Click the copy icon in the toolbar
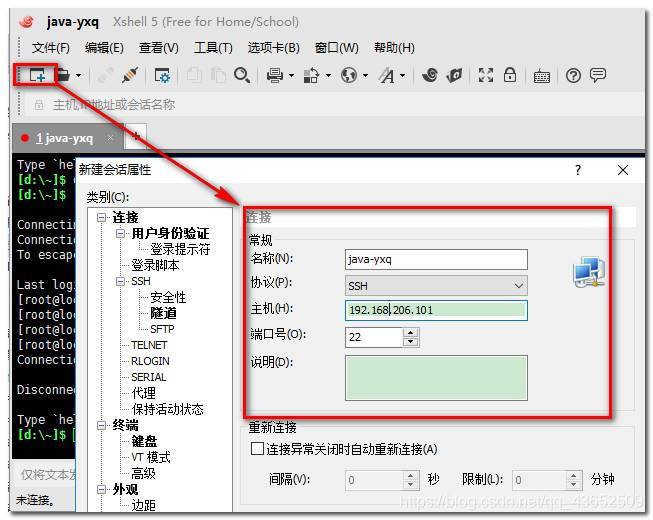 (194, 75)
